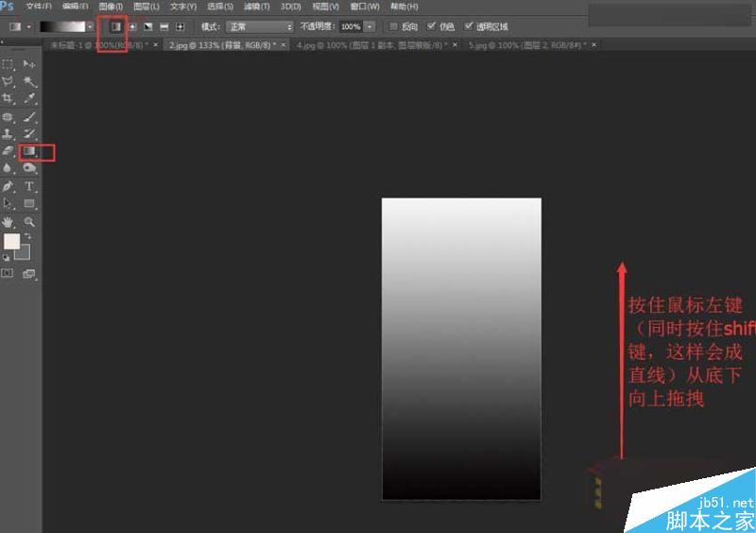Choose the Radial Gradient style
The width and height of the screenshot is (756, 533).
tap(132, 26)
